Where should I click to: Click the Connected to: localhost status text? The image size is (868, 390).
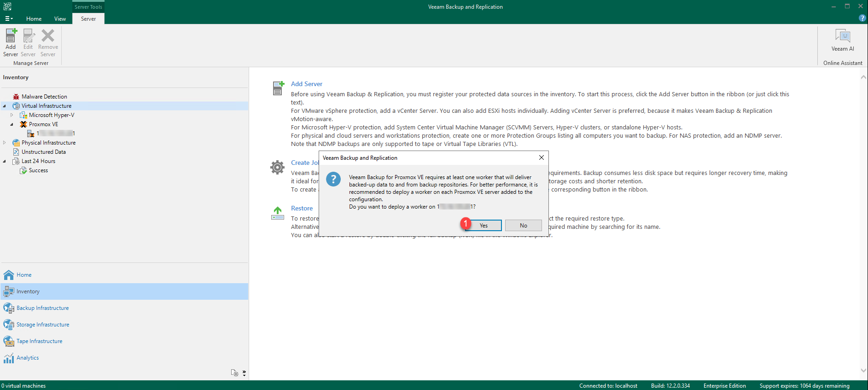[x=608, y=386]
